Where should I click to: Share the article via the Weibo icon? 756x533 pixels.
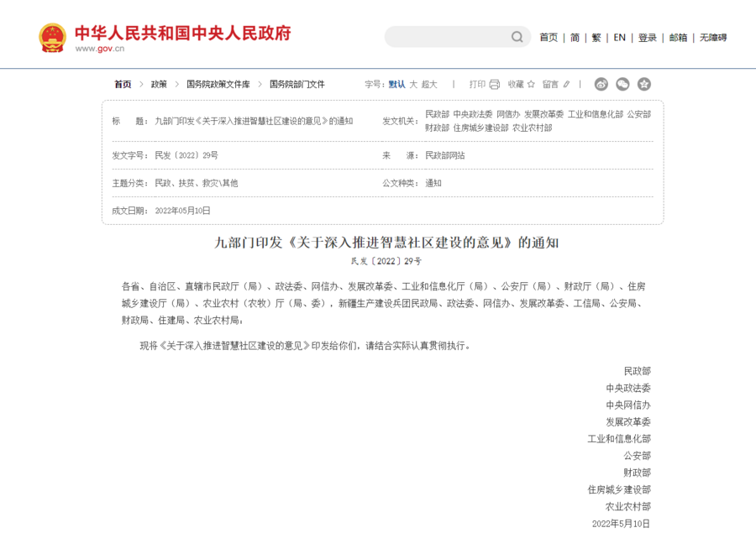click(602, 84)
